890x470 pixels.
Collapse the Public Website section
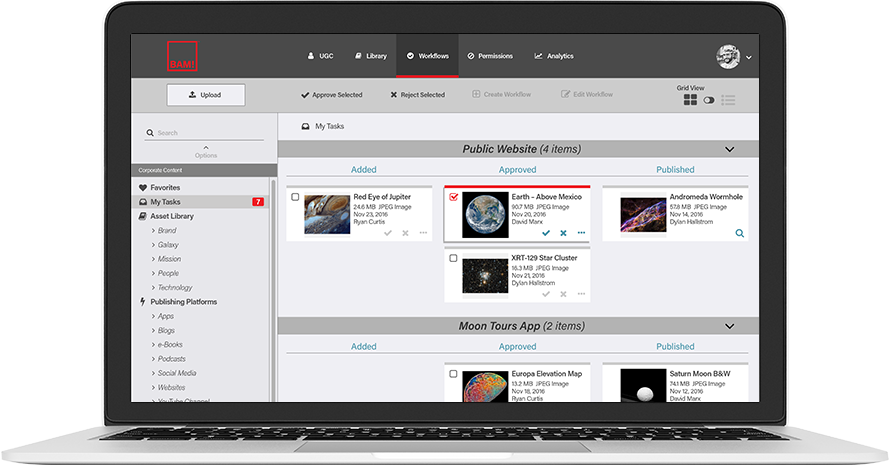click(x=729, y=149)
